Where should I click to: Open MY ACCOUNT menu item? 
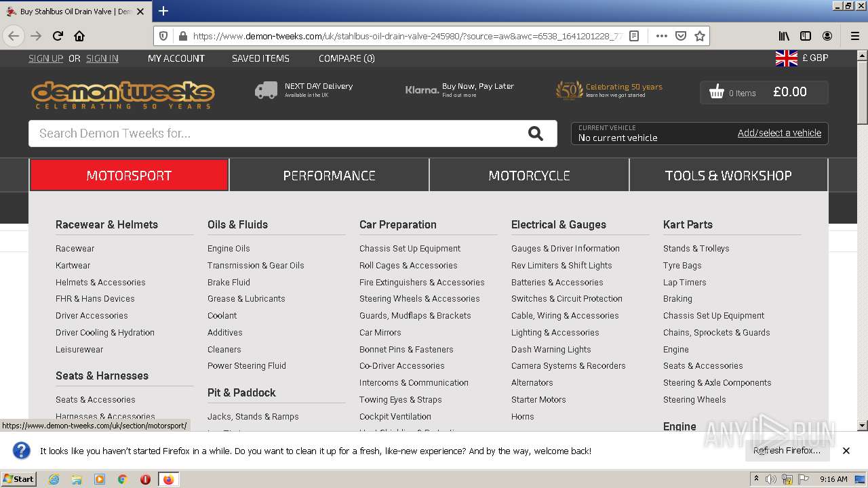(x=176, y=58)
